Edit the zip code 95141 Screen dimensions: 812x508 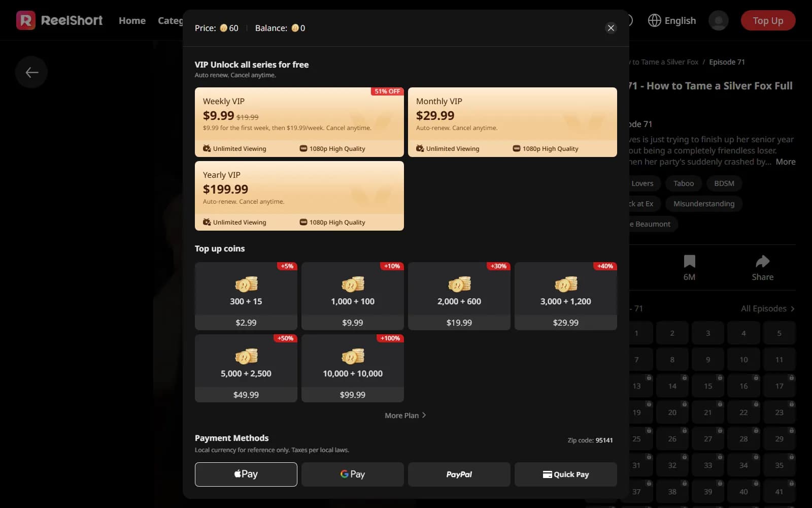(604, 440)
